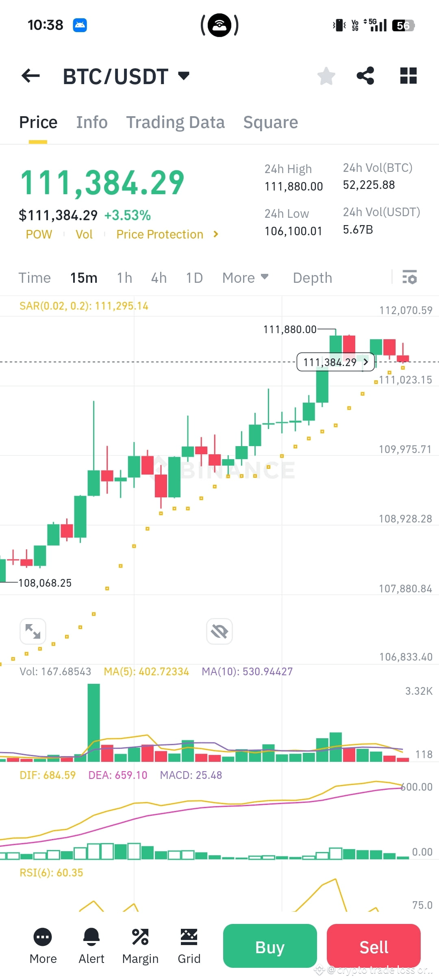Tap the +3.53% change value
439x980 pixels.
tap(128, 215)
